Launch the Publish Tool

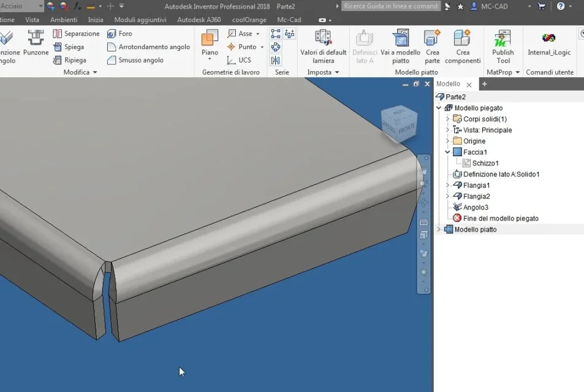pos(503,47)
